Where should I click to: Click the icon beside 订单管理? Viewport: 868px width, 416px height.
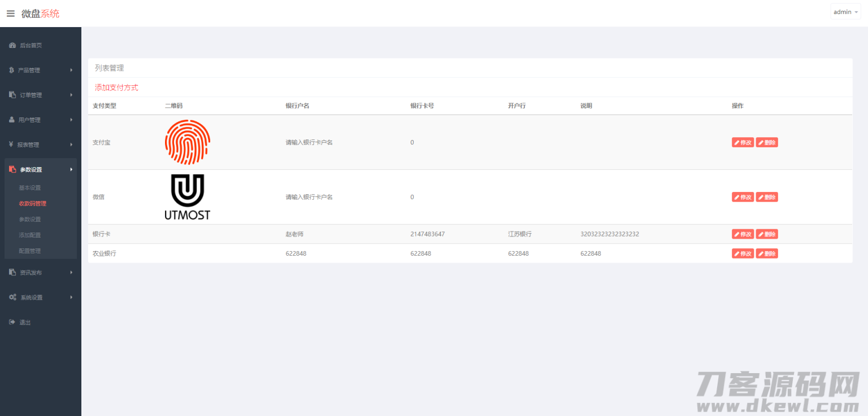tap(12, 95)
